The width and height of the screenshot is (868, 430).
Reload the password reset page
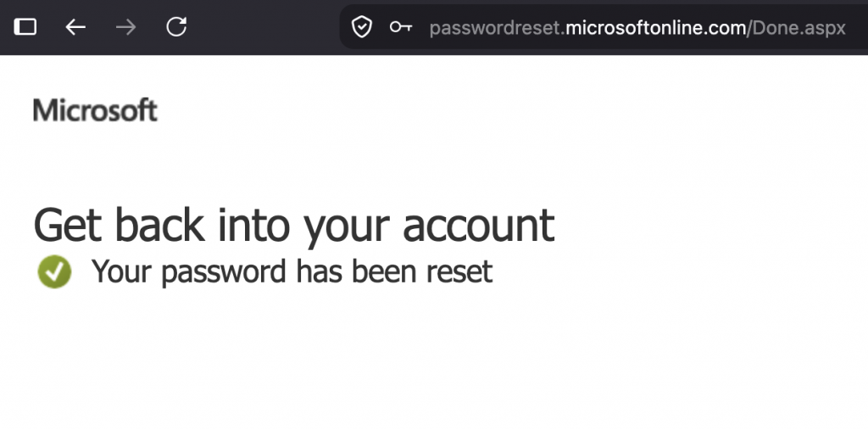[176, 26]
